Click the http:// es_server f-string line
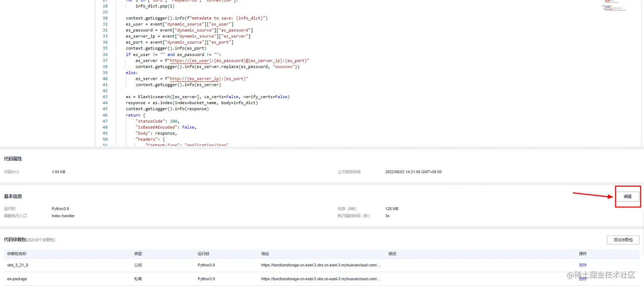 pos(192,79)
